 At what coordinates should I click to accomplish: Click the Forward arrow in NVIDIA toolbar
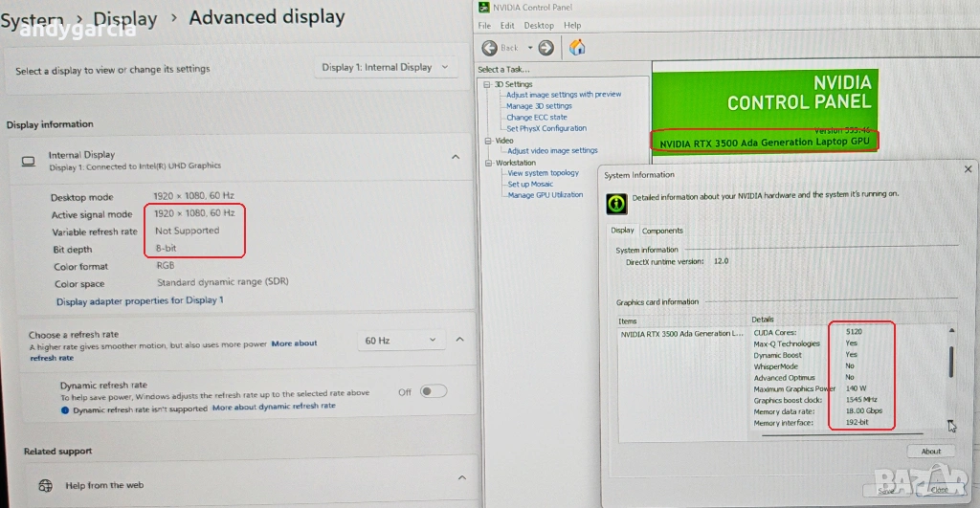[x=546, y=48]
